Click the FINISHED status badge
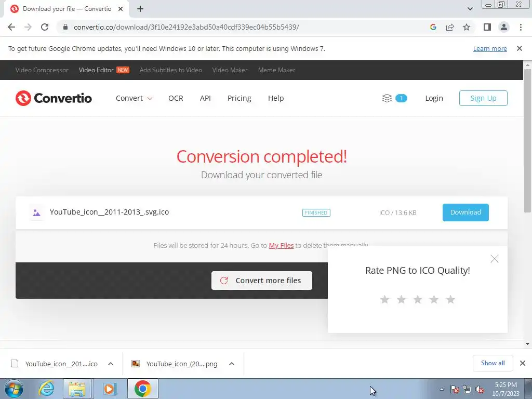The width and height of the screenshot is (532, 399). coord(316,212)
